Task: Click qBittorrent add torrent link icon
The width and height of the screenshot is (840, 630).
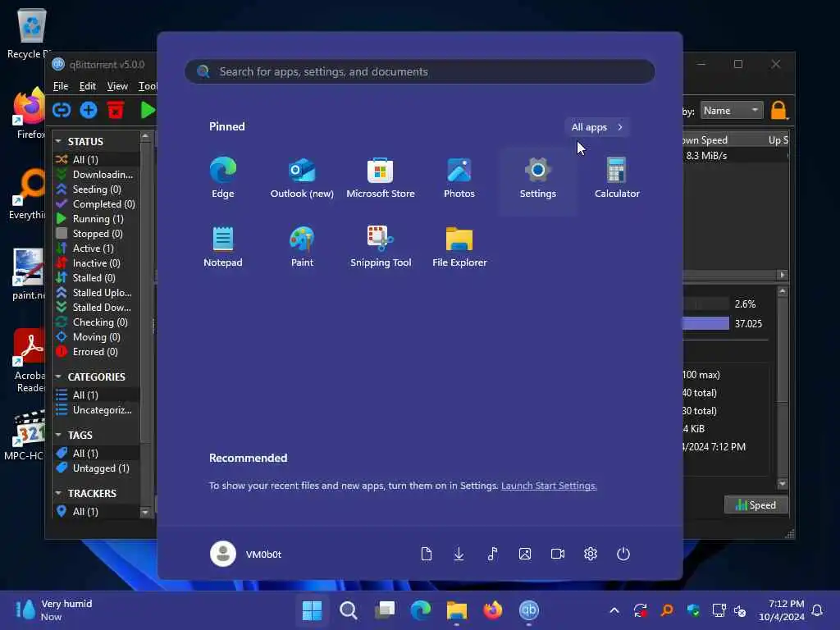Action: pyautogui.click(x=62, y=111)
